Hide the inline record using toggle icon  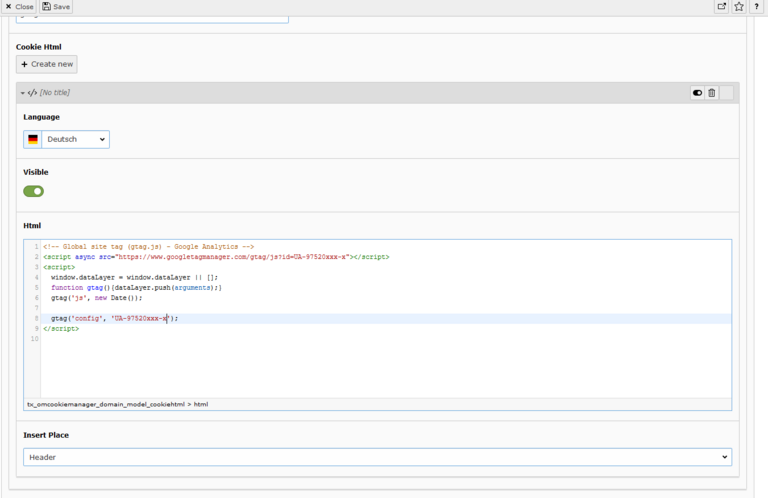tap(697, 93)
